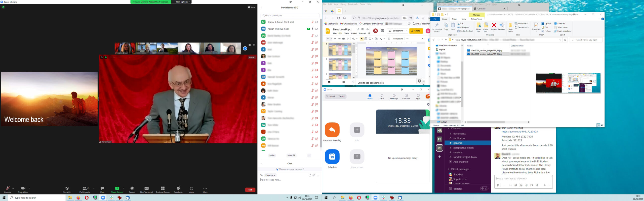Viewport: 644px width, 201px height.
Task: Click the Unmute microphone icon in Zoom
Action: tap(8, 188)
